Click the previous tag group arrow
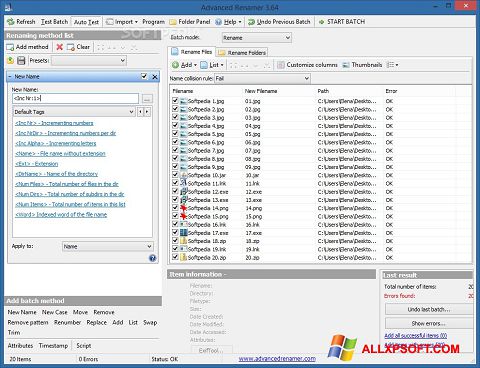Image resolution: width=480 pixels, height=368 pixels. click(x=140, y=112)
